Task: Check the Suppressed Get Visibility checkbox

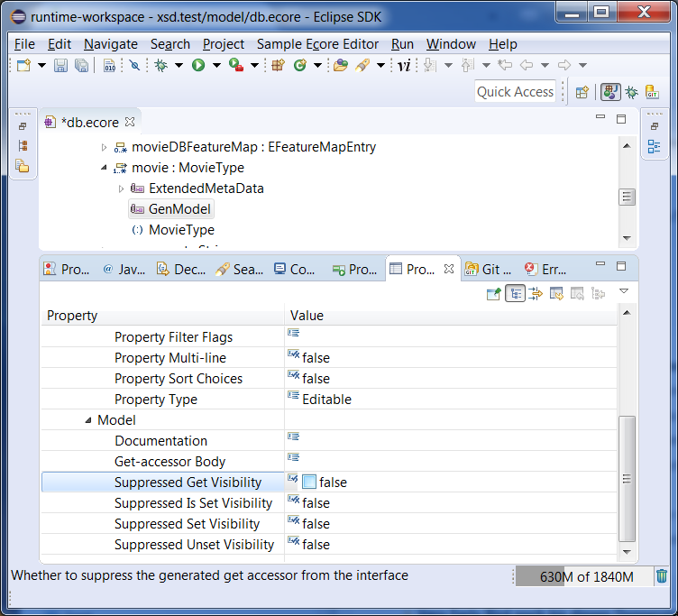Action: [309, 482]
